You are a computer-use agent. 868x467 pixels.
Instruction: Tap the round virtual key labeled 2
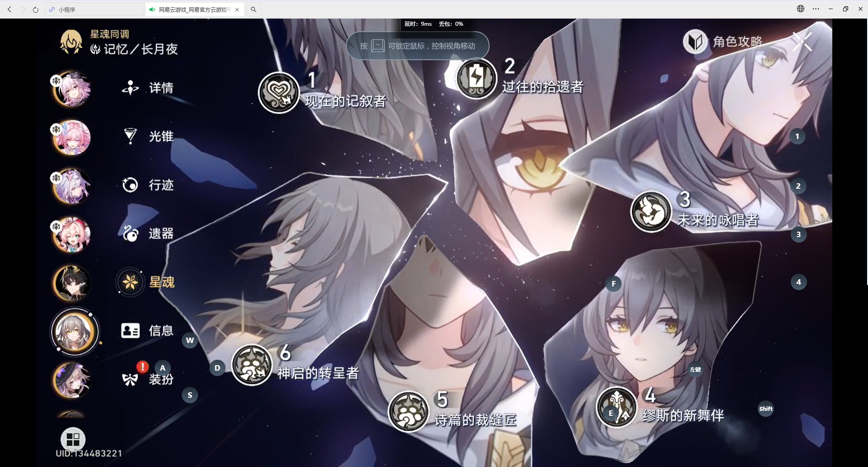tap(798, 186)
